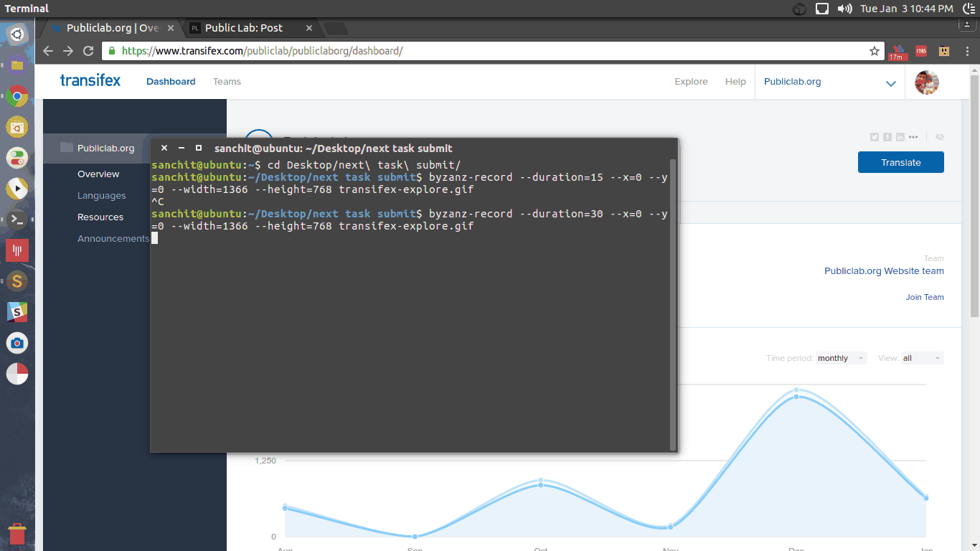
Task: Reload the Transifex page
Action: [88, 51]
